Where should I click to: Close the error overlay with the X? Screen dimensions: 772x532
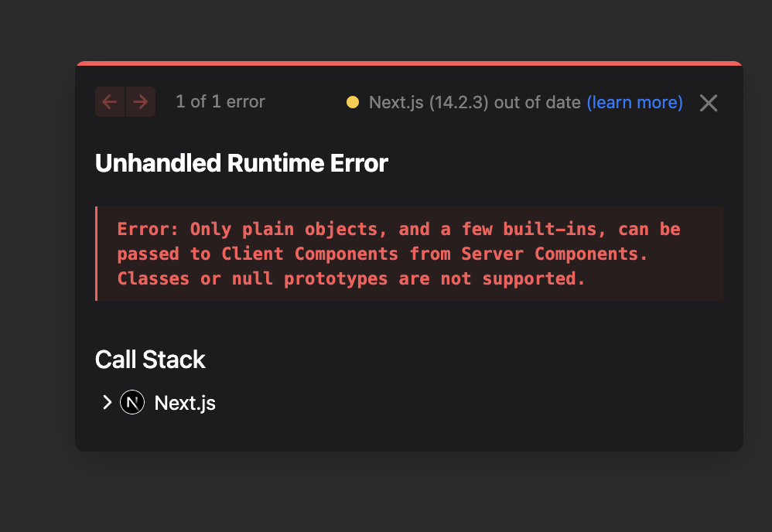click(x=709, y=103)
